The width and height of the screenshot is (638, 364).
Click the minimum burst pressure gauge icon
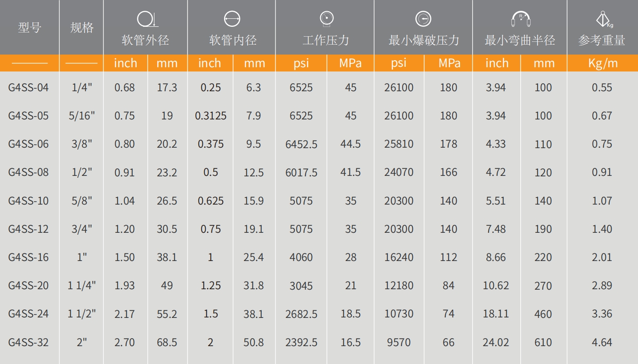click(x=423, y=18)
